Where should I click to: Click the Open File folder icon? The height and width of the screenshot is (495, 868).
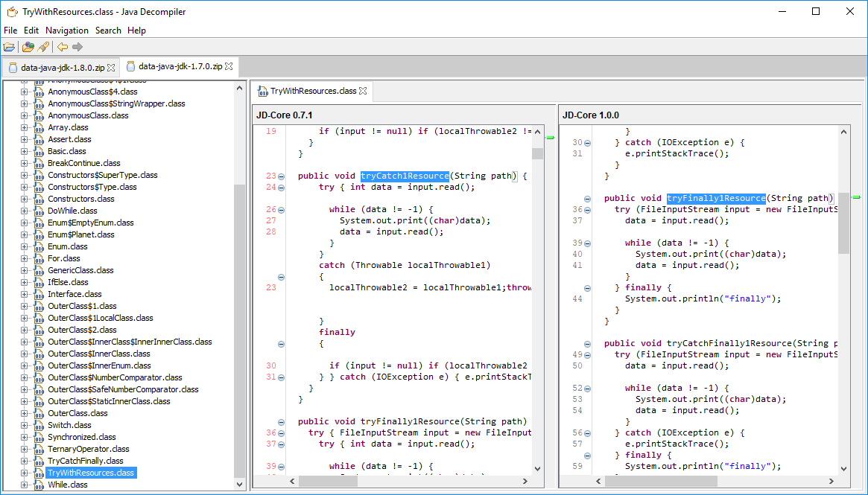click(9, 47)
